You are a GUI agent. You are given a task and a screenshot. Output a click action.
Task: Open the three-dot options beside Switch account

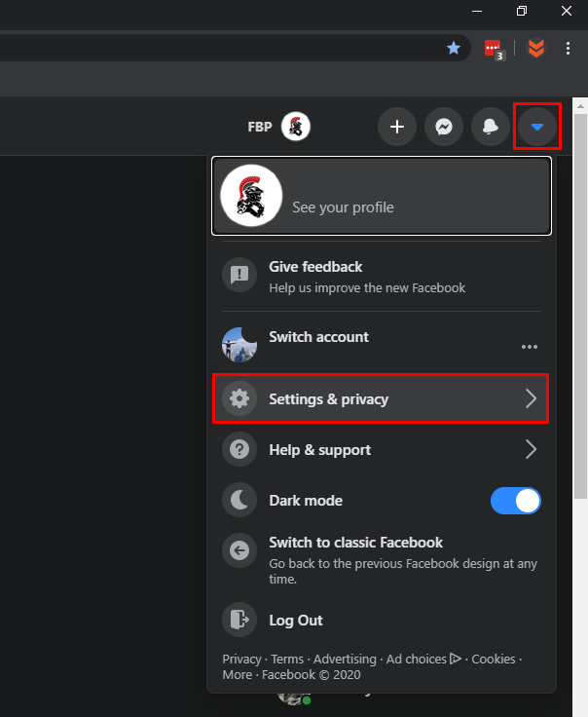pyautogui.click(x=530, y=347)
